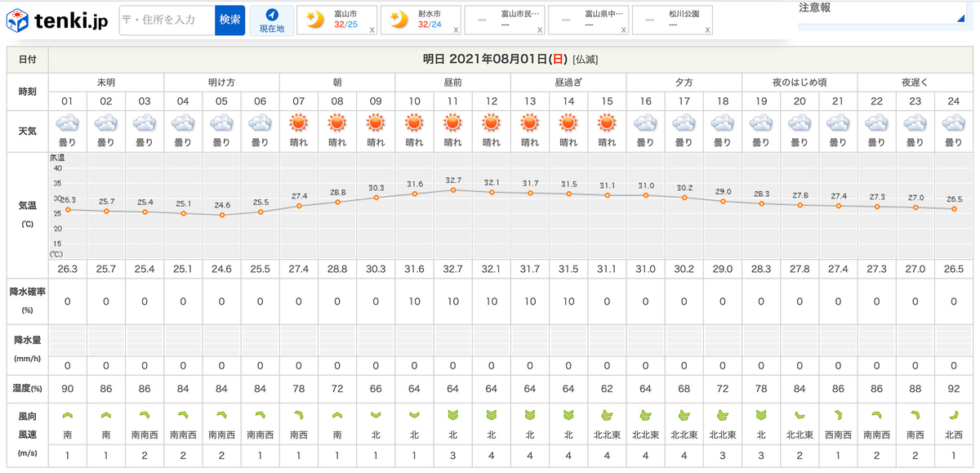Click the humidity value 62 at hour 15
Viewport: 980px width, 473px height.
[607, 388]
